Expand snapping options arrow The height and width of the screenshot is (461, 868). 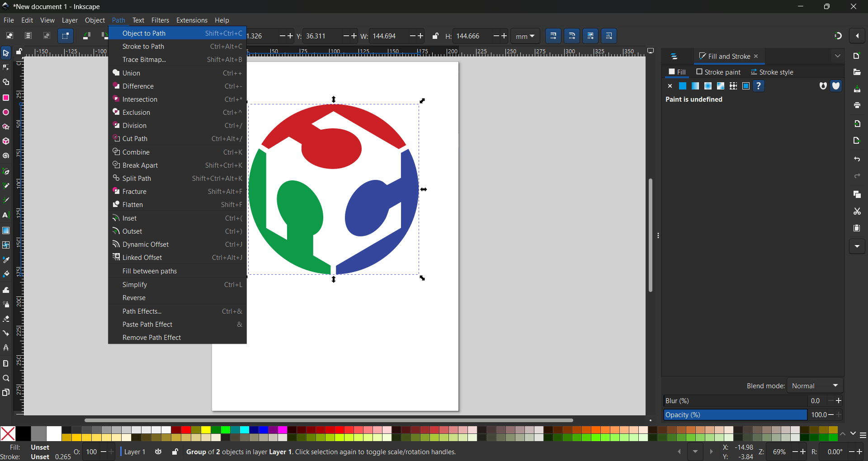point(857,36)
